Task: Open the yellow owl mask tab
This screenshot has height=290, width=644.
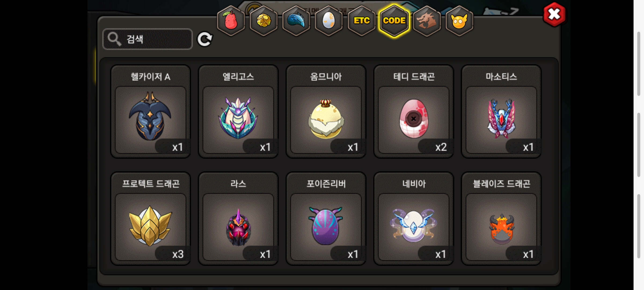Action: (x=459, y=21)
